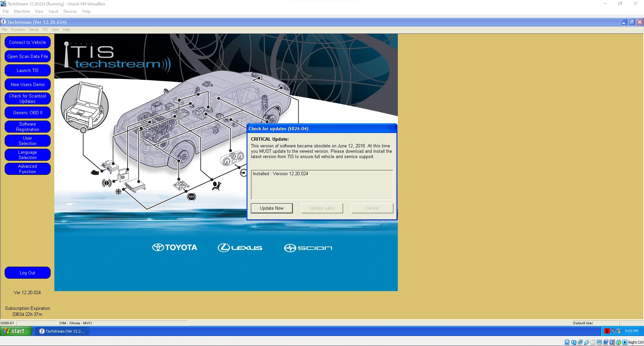Open Techstream TIS menu
The width and height of the screenshot is (644, 346).
tap(45, 29)
